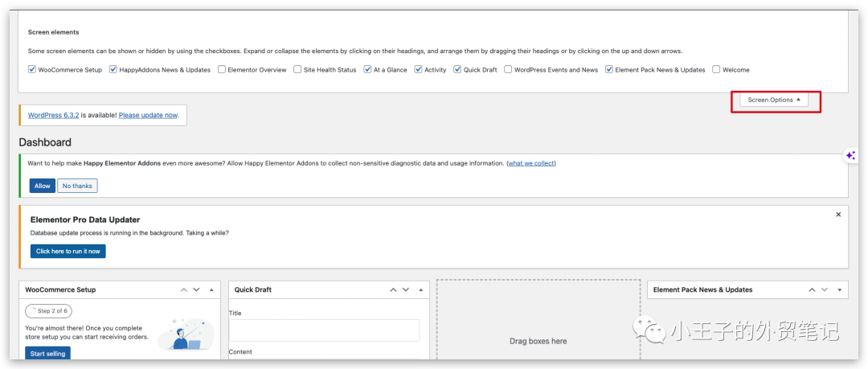Move Quick Draft box down

(406, 289)
